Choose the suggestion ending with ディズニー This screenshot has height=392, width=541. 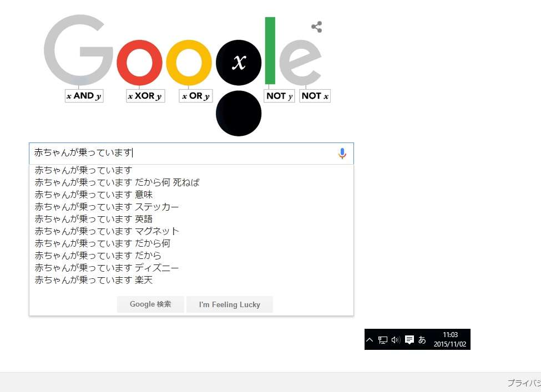coord(191,268)
